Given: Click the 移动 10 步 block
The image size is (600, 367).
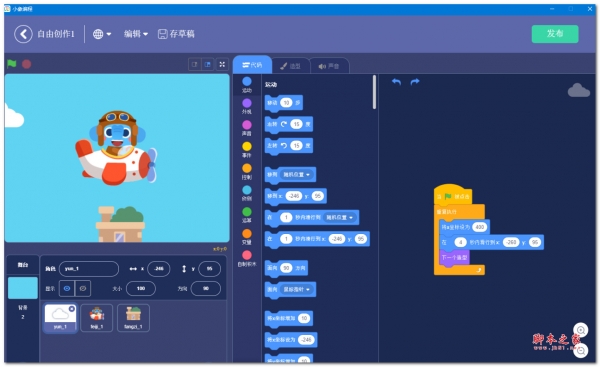Looking at the screenshot, I should pyautogui.click(x=284, y=103).
